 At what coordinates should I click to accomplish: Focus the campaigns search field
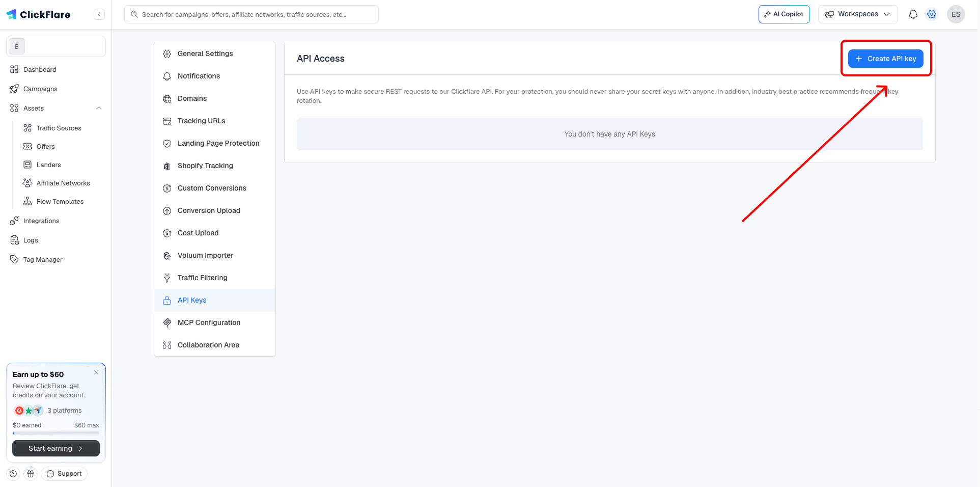[251, 14]
